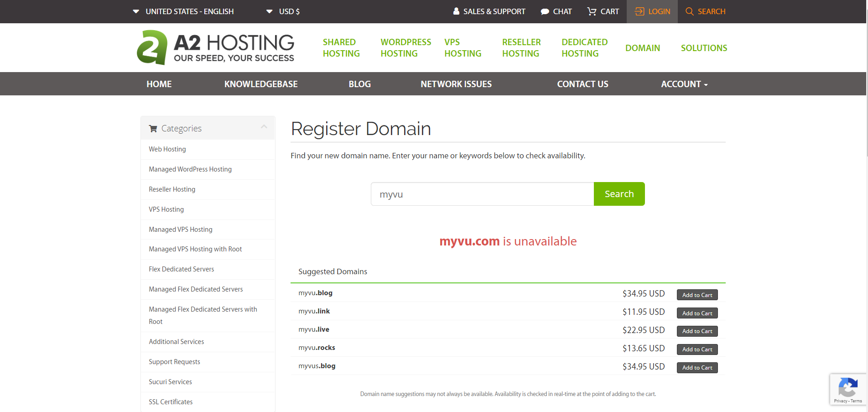868x412 pixels.
Task: Open search via magnifier icon
Action: (x=689, y=11)
